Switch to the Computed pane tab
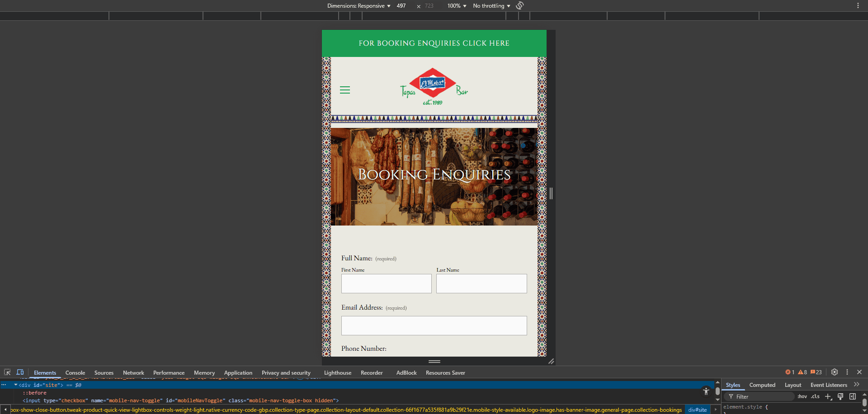 762,385
